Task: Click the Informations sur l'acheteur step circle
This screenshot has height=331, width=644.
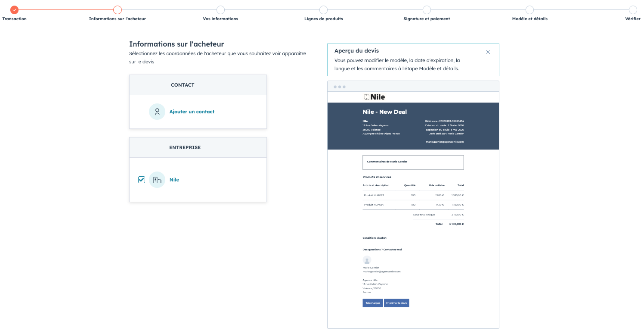Action: 118,10
